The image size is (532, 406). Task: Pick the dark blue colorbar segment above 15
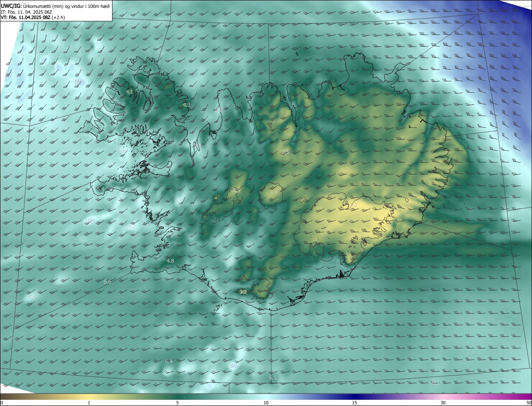pos(355,396)
